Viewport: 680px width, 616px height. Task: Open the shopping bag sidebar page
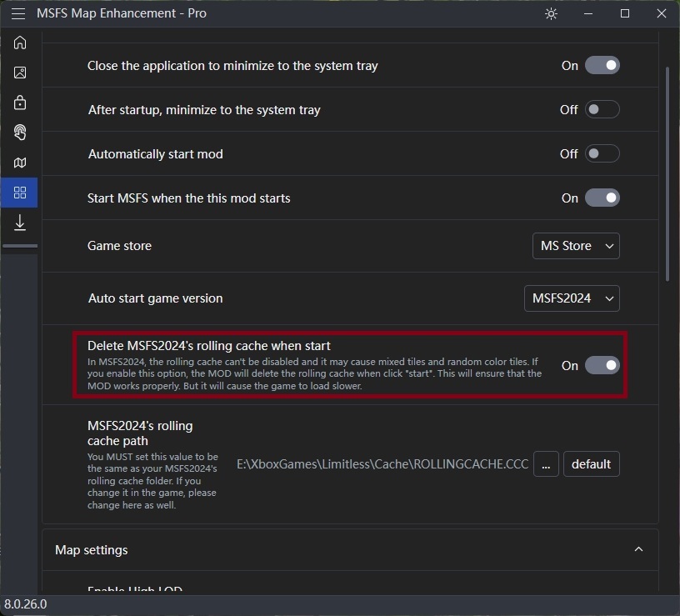(x=20, y=103)
